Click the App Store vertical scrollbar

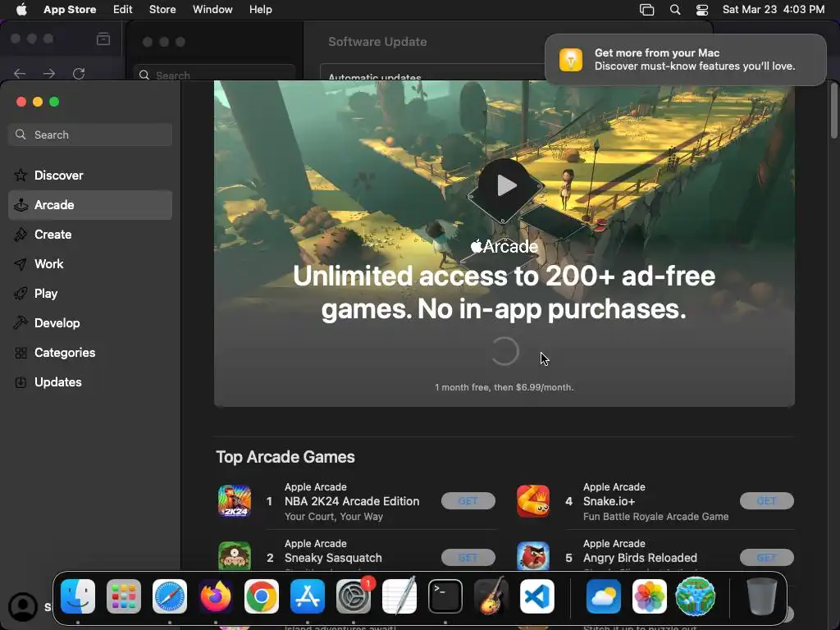tap(834, 111)
